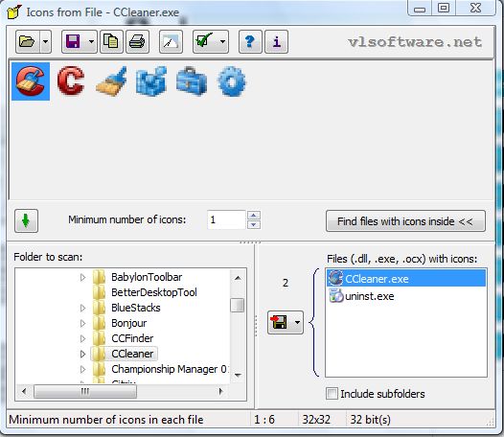Save icons with the purple floppy icon

point(74,41)
